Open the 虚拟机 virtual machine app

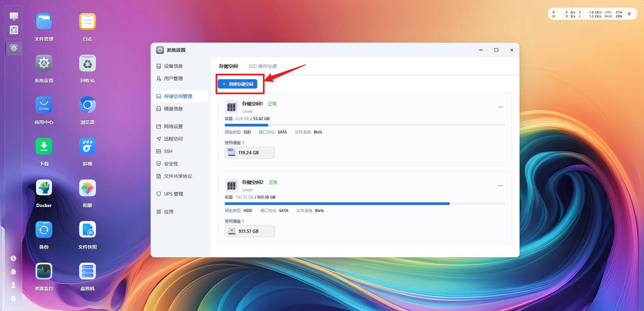pyautogui.click(x=88, y=271)
